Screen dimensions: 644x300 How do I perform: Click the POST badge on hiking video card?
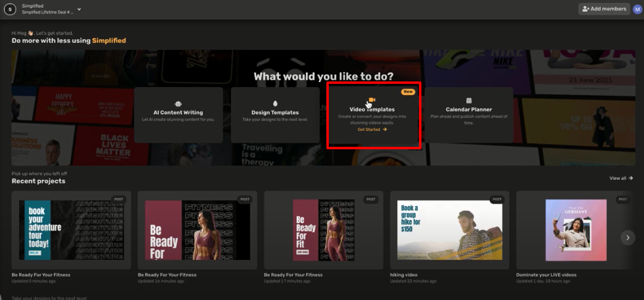pos(497,199)
